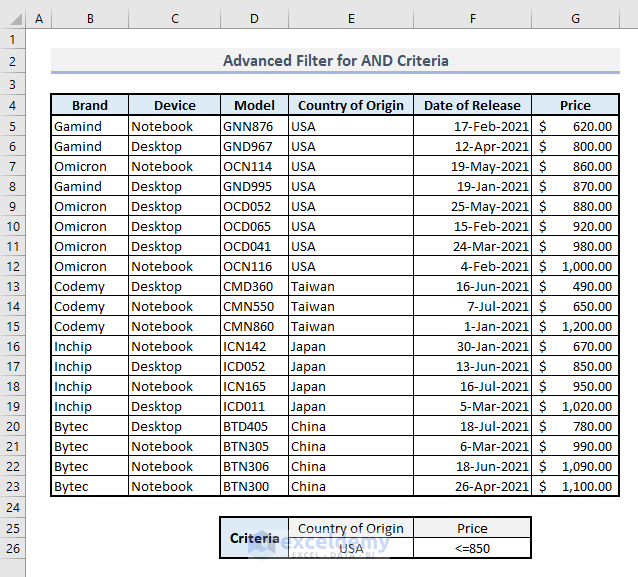
Task: Click the merged 'Criteria' label cell
Action: tap(254, 538)
